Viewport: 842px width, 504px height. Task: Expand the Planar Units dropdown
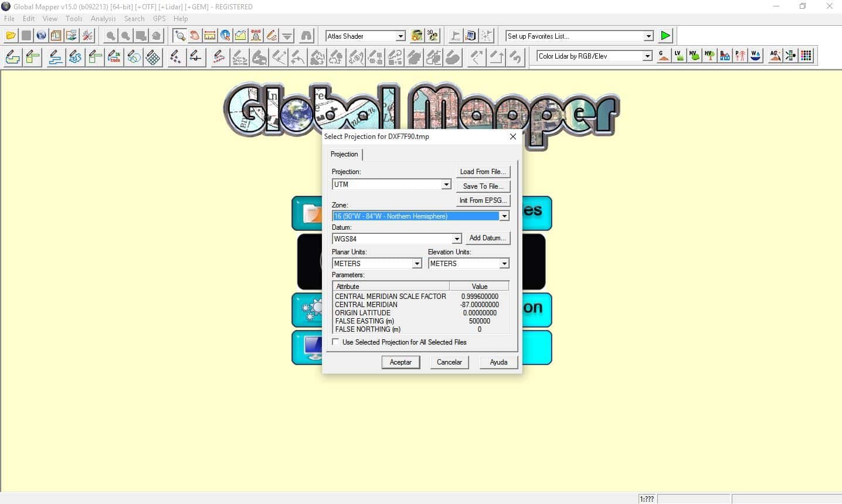(x=417, y=264)
